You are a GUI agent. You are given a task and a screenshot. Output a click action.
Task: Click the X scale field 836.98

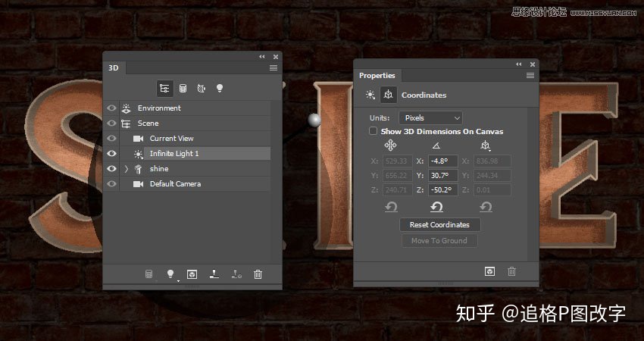492,161
